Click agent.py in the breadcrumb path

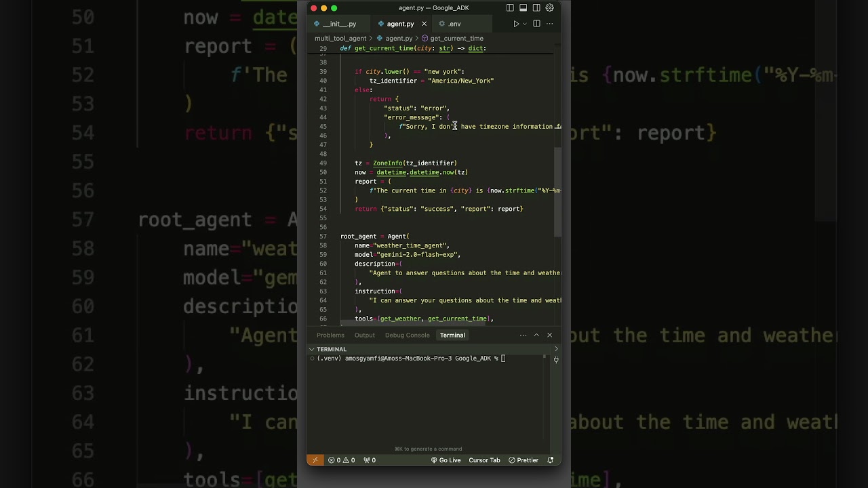point(399,39)
